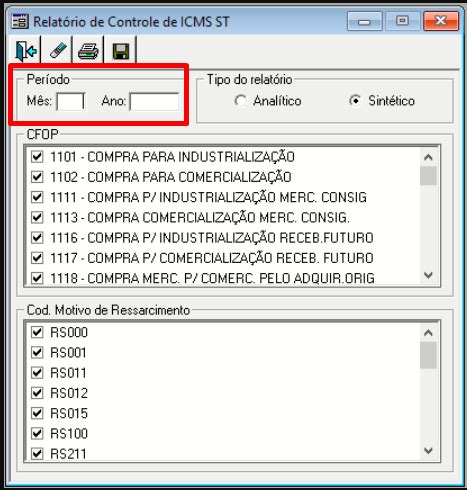Select the text 1117 COMPRA P/ COMERCIALIZAÇÃO RECEB. FUTURO
Image resolution: width=467 pixels, height=490 pixels.
[212, 258]
